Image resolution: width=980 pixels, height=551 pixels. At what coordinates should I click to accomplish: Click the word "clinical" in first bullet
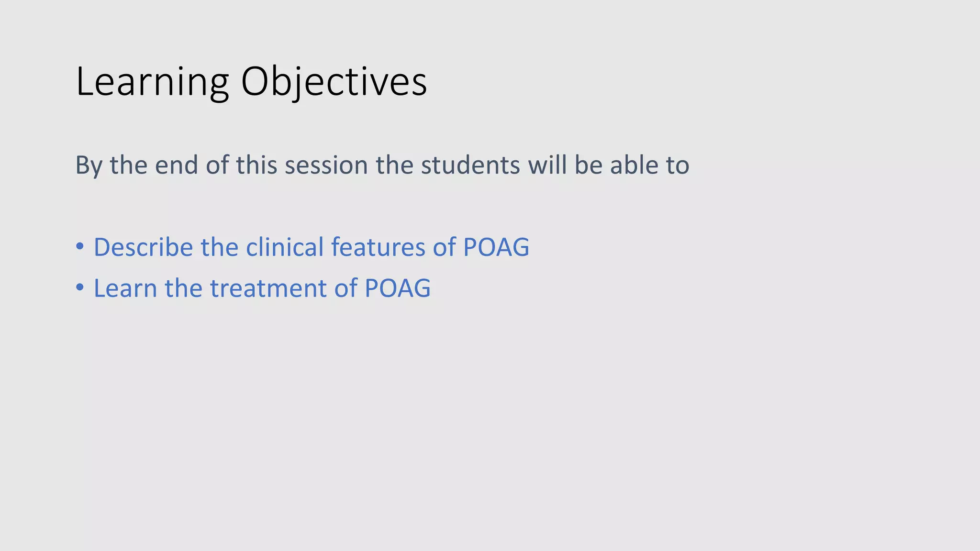pos(285,247)
